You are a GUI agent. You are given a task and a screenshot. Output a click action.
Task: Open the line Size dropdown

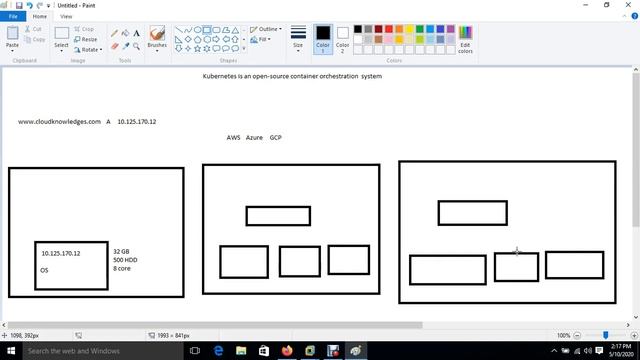[x=298, y=39]
